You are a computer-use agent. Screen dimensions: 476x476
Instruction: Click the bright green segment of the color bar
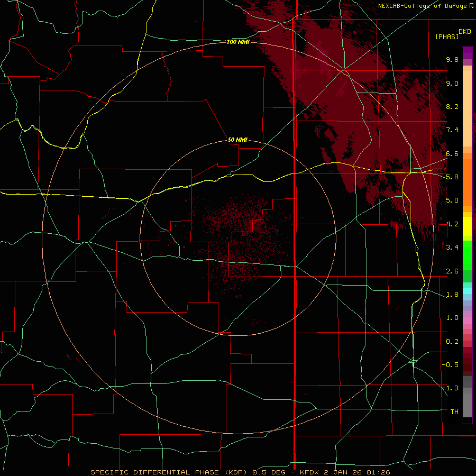pos(467,255)
